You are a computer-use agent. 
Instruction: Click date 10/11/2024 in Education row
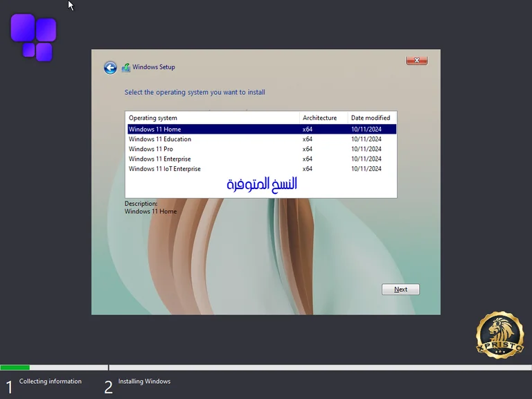click(366, 139)
